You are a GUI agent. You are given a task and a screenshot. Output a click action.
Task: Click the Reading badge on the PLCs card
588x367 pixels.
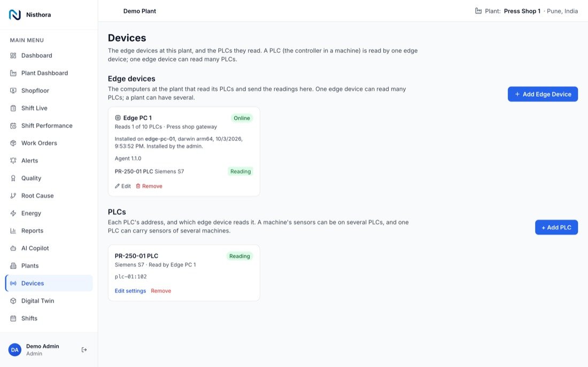coord(239,256)
